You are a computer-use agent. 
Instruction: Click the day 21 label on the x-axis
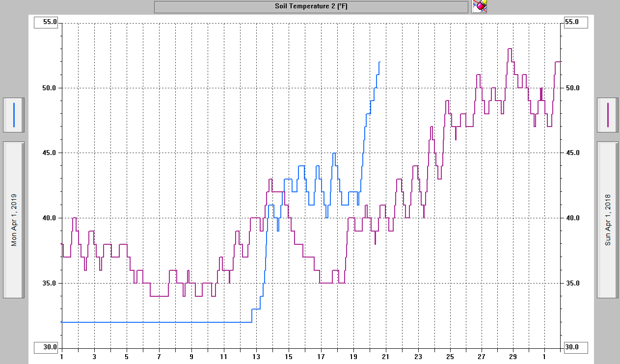tap(386, 357)
